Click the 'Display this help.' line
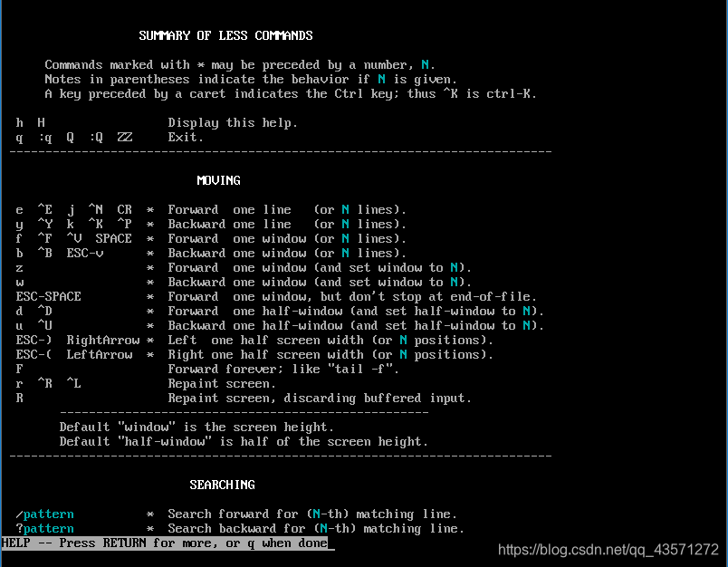This screenshot has width=728, height=567. pyautogui.click(x=233, y=123)
